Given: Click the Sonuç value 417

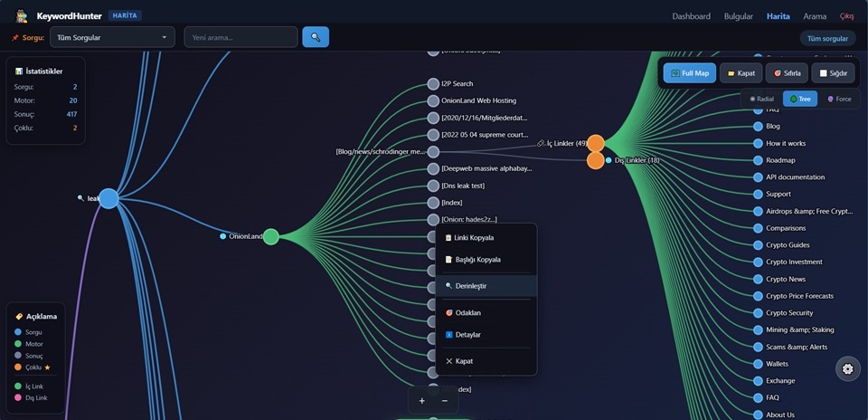Looking at the screenshot, I should tap(71, 114).
